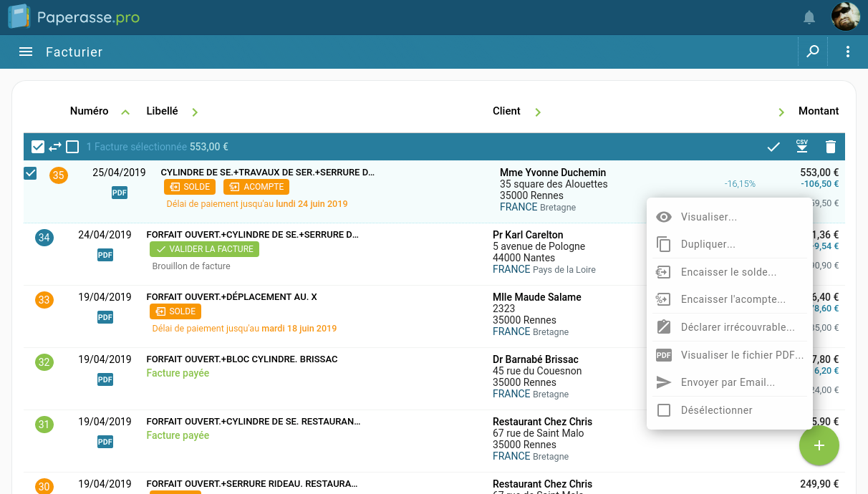The height and width of the screenshot is (494, 868).
Task: Click the empty deselect-all checkbox
Action: coord(72,146)
